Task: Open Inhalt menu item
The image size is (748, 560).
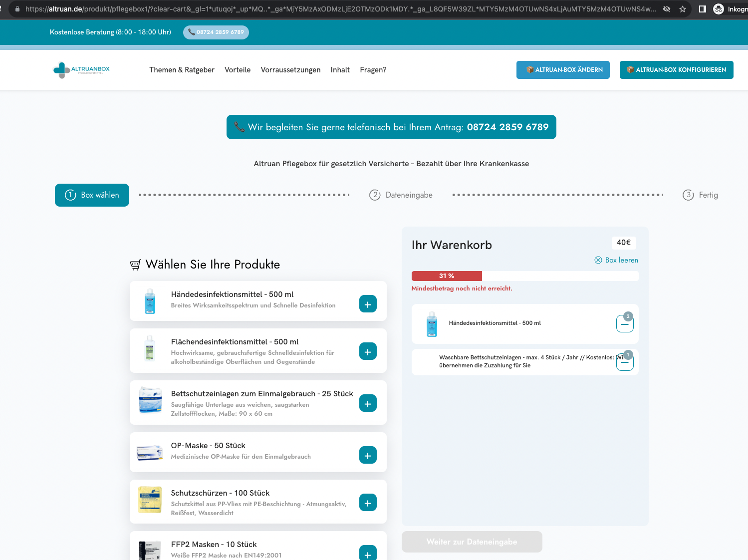Action: (340, 70)
